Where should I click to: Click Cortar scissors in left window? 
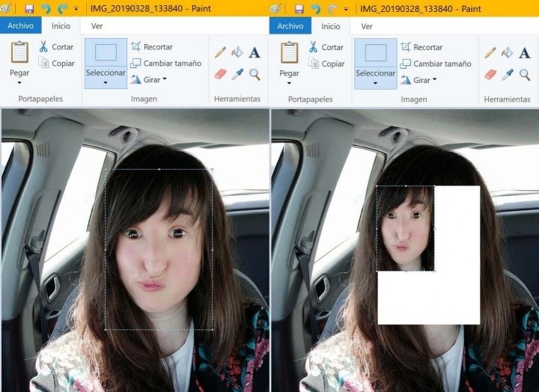tap(56, 47)
